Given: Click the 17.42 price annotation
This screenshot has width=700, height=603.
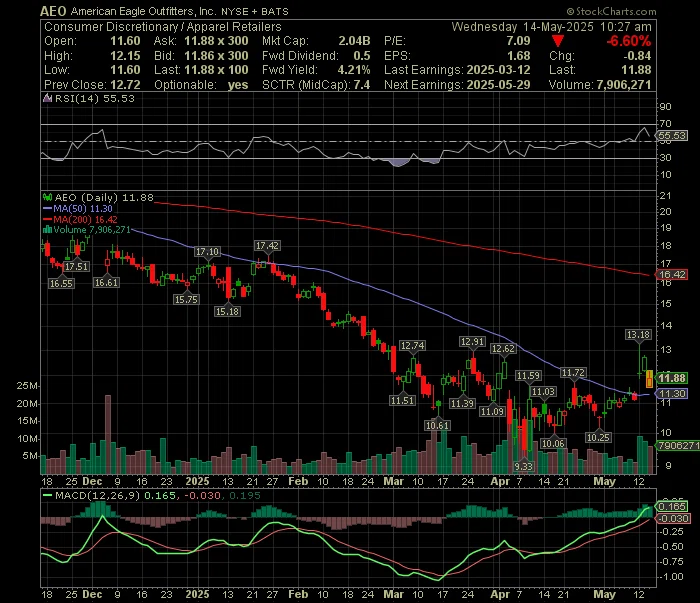Looking at the screenshot, I should (x=267, y=245).
